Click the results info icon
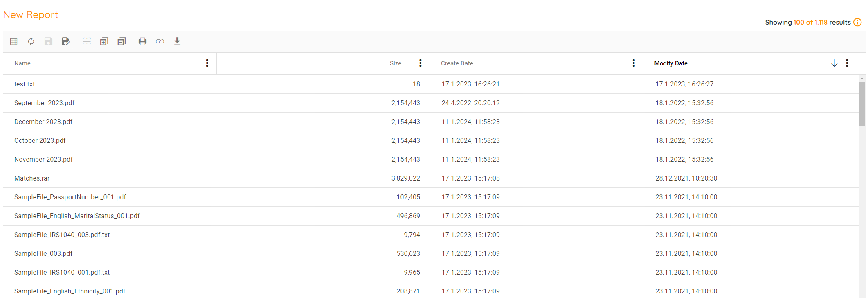This screenshot has height=298, width=868. tap(857, 22)
